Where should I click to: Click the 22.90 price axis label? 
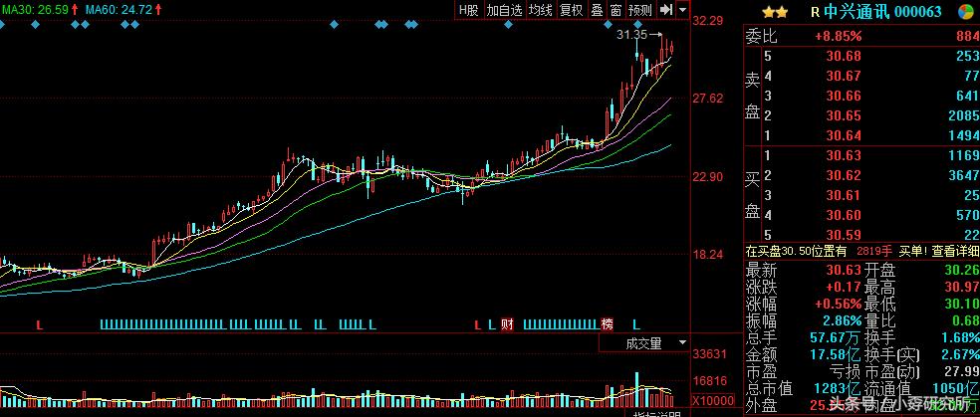click(x=708, y=177)
